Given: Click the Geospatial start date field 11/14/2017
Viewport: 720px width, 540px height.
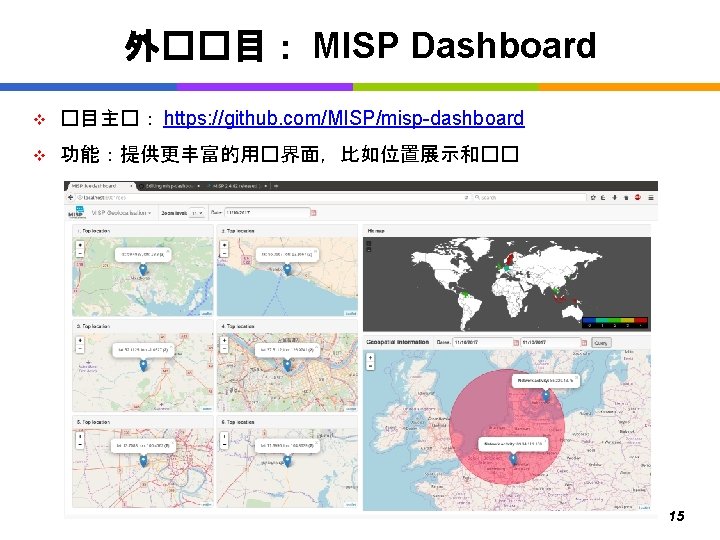Looking at the screenshot, I should (483, 343).
